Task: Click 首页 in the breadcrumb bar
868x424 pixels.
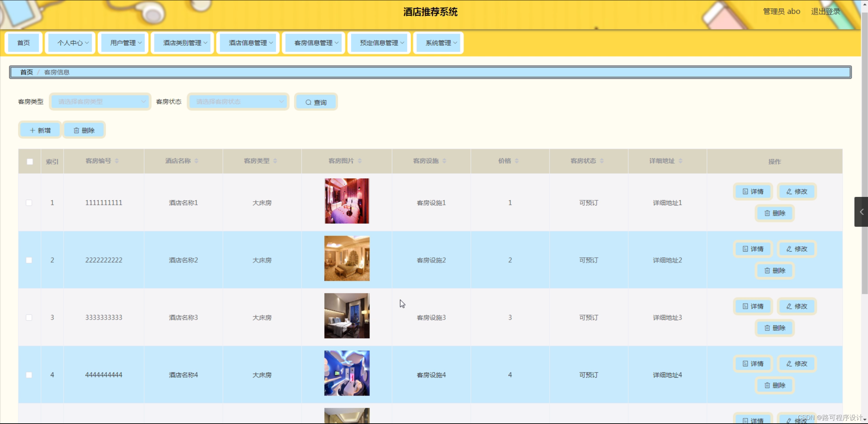Action: click(x=26, y=72)
